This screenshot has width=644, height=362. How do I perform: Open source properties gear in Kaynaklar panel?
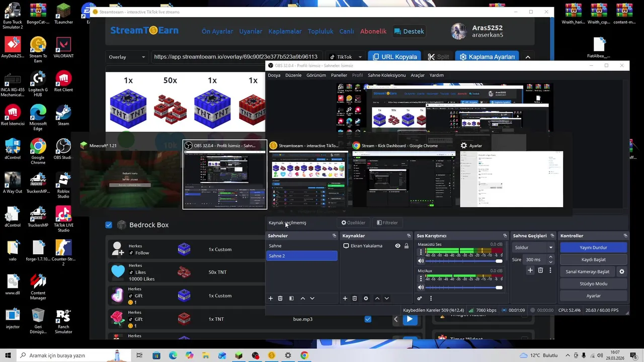(366, 298)
